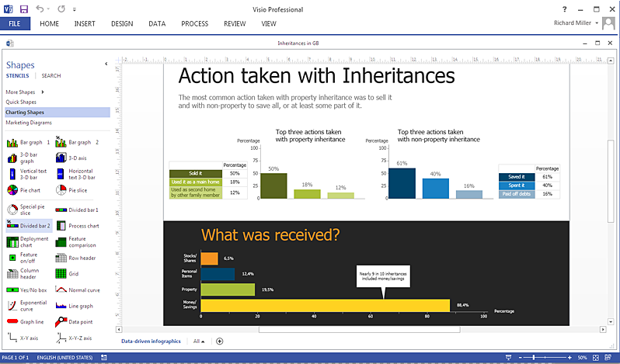This screenshot has height=364, width=620.
Task: Open Customize Quick Access Toolbar dropdown
Action: tap(75, 9)
